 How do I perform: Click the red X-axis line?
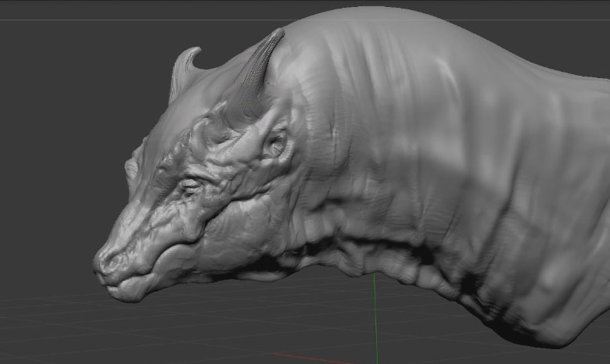click(305, 358)
